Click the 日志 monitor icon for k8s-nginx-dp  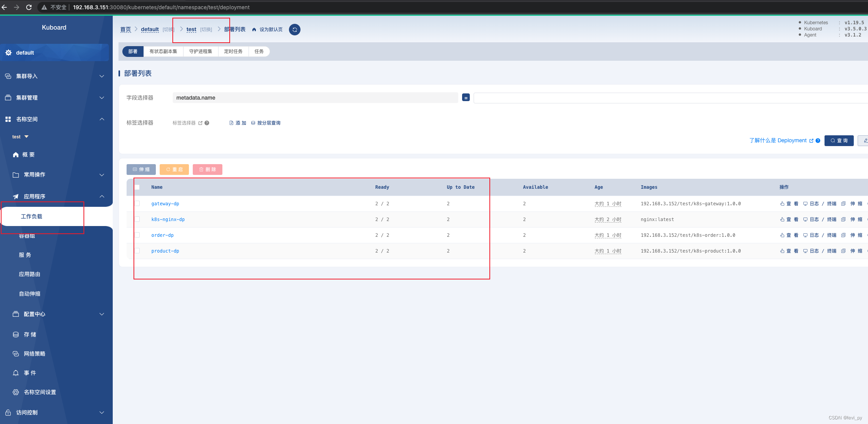[805, 219]
